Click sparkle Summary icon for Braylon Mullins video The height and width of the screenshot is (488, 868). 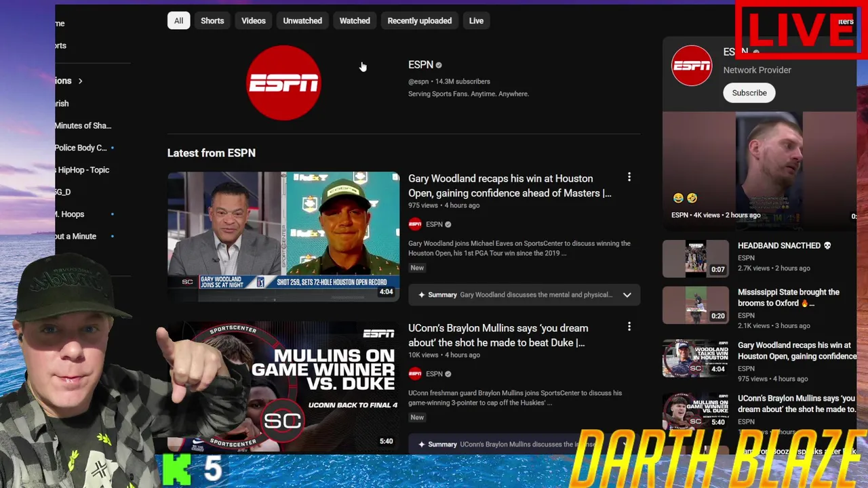[422, 445]
